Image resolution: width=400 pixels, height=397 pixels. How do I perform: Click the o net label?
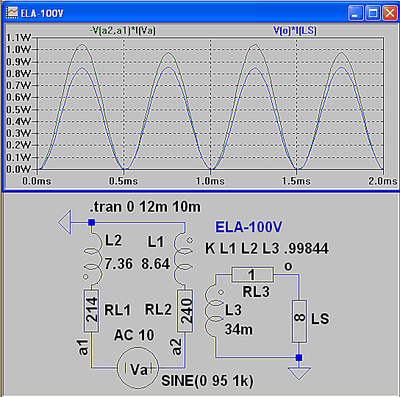pyautogui.click(x=288, y=266)
